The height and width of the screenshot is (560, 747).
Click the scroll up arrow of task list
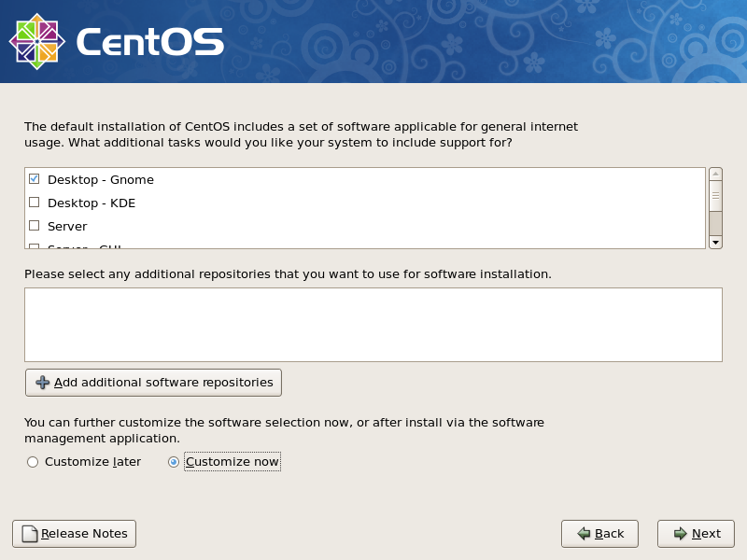[715, 174]
